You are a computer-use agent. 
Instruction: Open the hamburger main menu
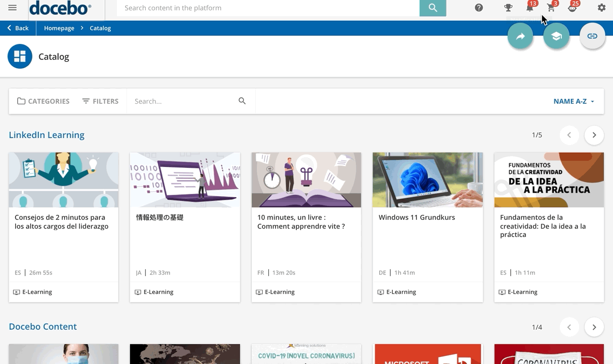coord(13,8)
